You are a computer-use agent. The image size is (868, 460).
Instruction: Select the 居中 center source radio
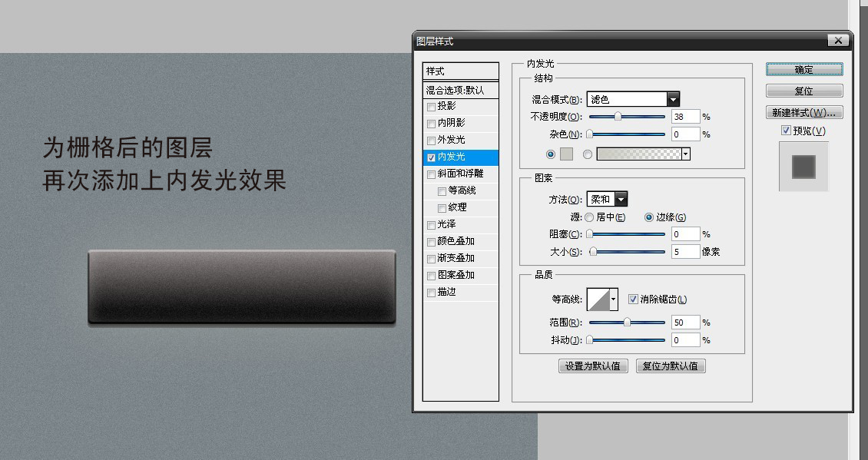(589, 218)
